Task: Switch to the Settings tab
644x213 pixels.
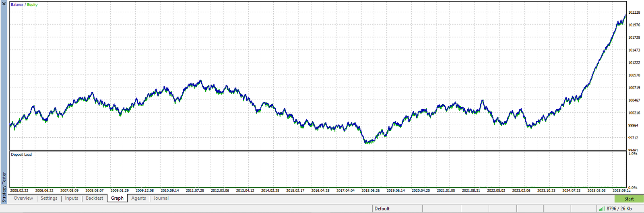Action: (x=49, y=198)
